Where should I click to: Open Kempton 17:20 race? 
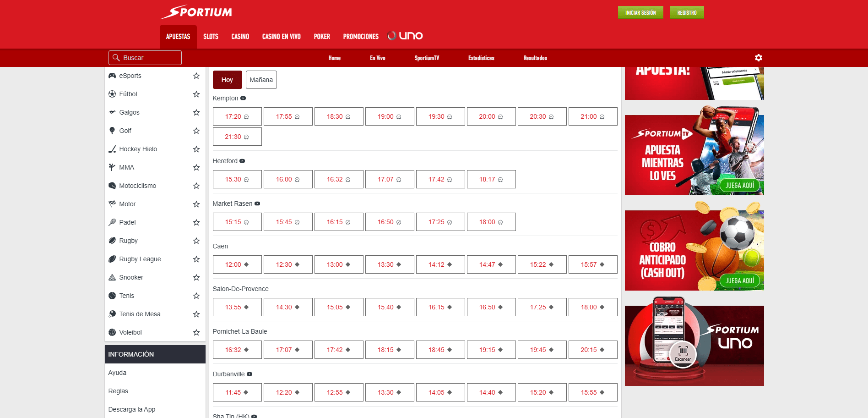(237, 116)
